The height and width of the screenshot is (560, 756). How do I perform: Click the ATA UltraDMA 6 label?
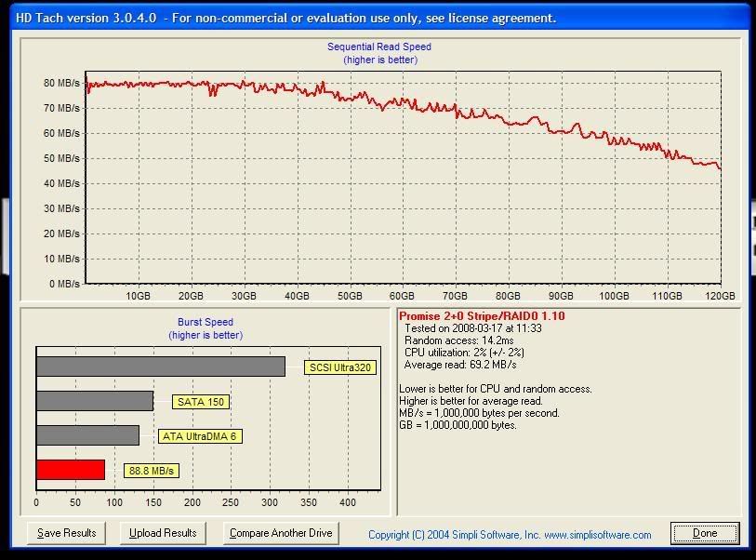pyautogui.click(x=200, y=436)
